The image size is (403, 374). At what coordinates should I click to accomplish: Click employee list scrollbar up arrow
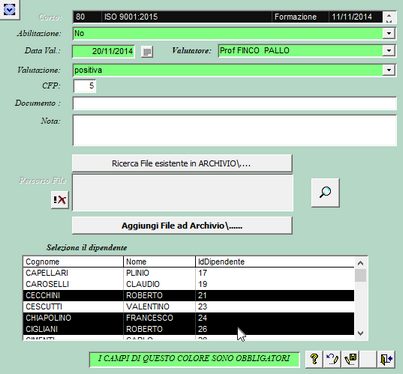(360, 263)
